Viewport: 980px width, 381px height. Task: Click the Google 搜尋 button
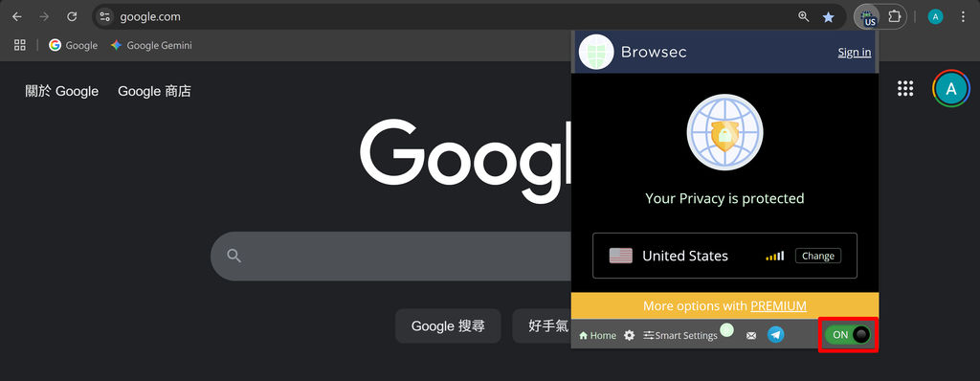448,325
